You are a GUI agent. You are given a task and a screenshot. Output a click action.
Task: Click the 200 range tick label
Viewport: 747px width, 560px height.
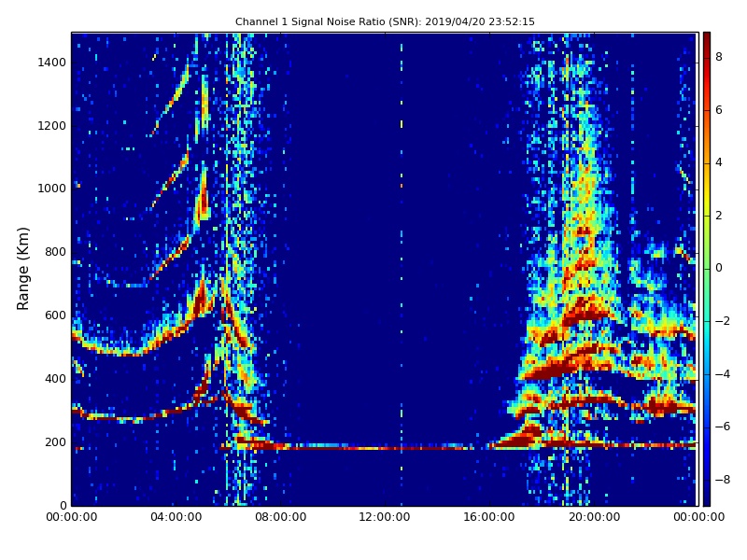55,441
